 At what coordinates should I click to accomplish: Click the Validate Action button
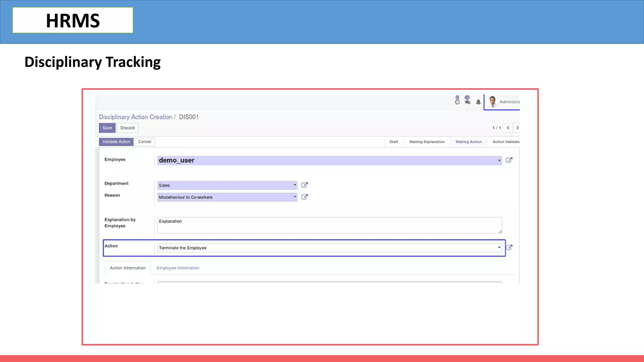click(x=116, y=142)
